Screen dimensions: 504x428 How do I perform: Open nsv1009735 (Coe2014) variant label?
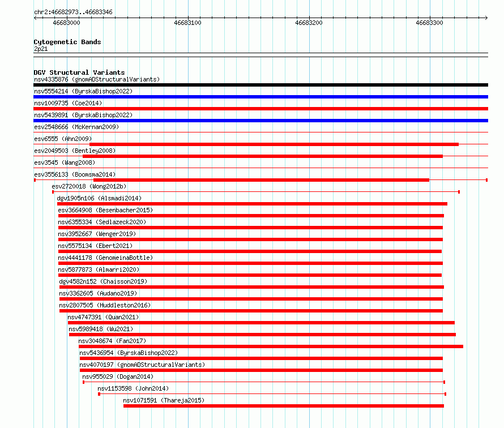coord(68,103)
